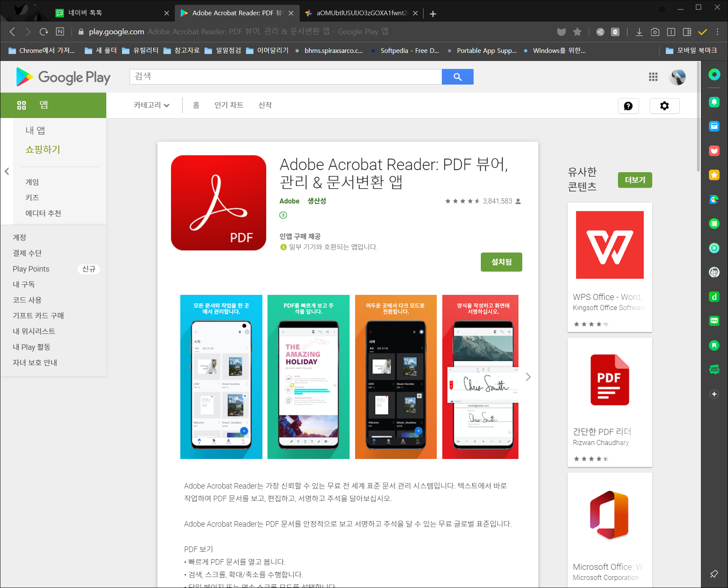Open 결제 수단 link
Image resolution: width=728 pixels, height=588 pixels.
coord(27,253)
